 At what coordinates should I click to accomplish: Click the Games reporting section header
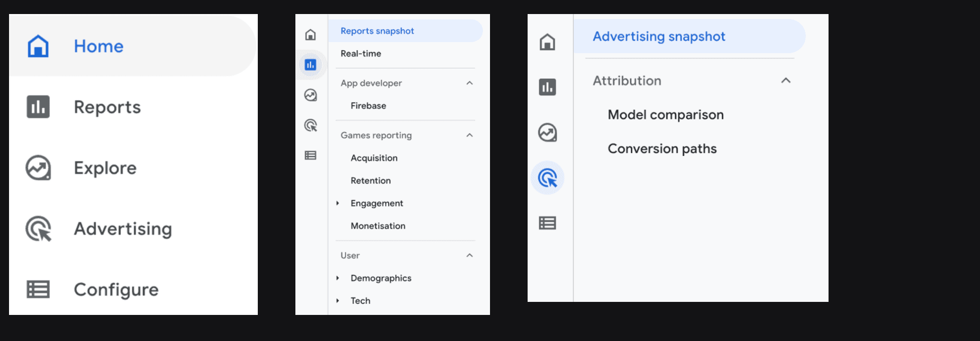pos(376,135)
